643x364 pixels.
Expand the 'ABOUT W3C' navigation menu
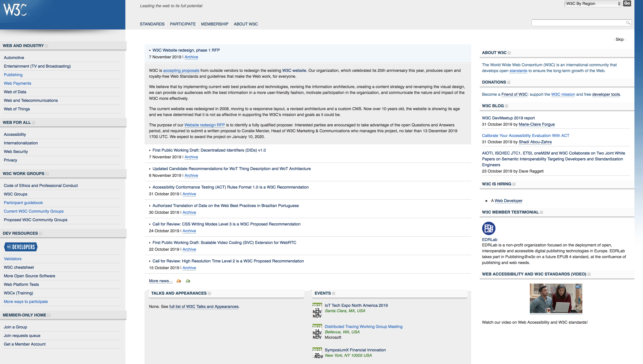(245, 24)
